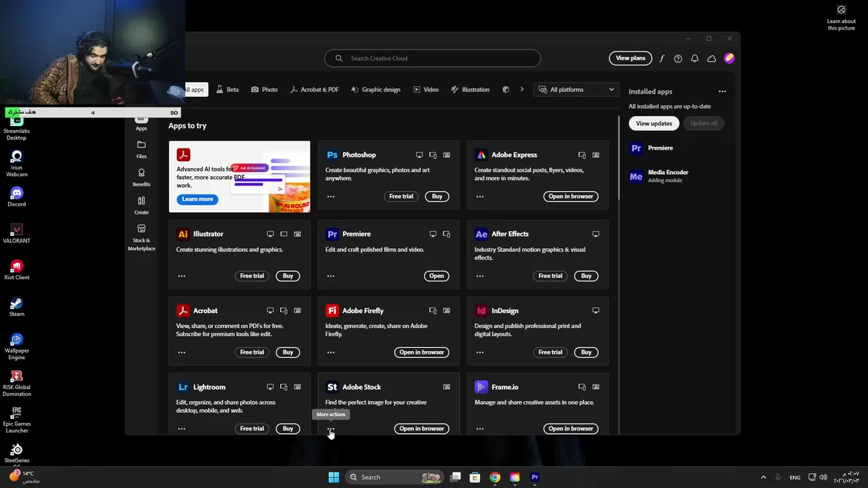
Task: Click Buy for Photoshop
Action: coord(437,197)
